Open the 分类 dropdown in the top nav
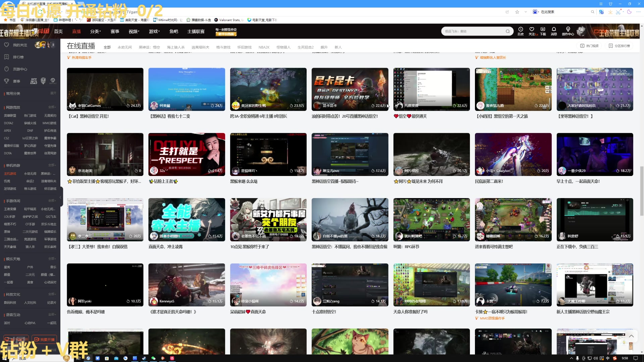The width and height of the screenshot is (644, 362). click(x=95, y=31)
